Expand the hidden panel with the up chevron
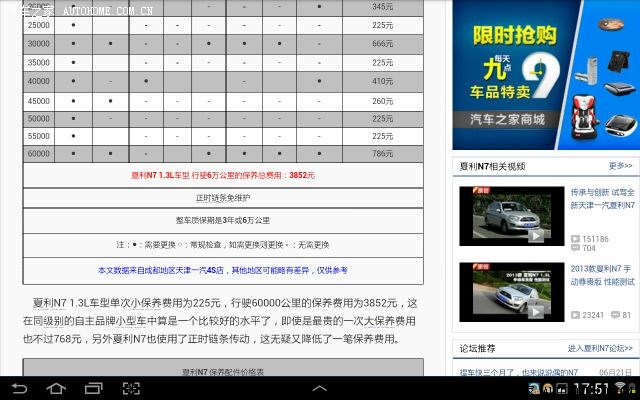The image size is (640, 400). click(x=319, y=387)
